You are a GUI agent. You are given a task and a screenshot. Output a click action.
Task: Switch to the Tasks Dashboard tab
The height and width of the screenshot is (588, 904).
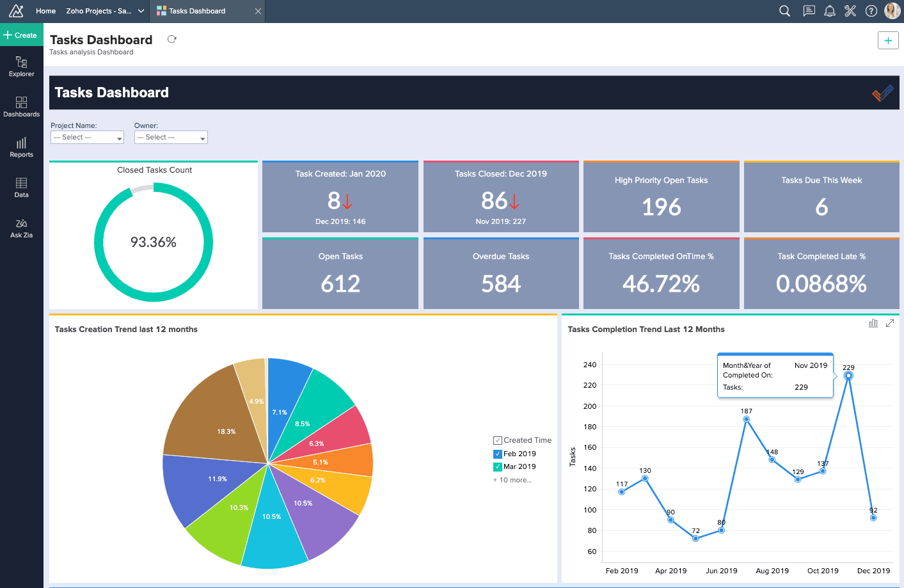point(197,11)
